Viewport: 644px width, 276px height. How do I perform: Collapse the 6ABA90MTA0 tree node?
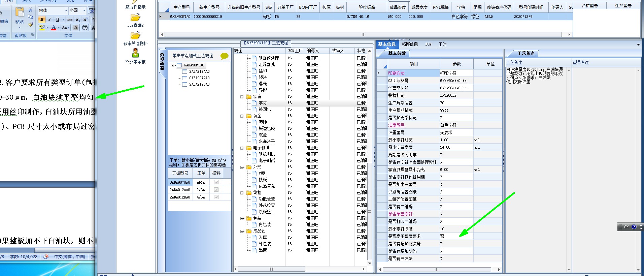pyautogui.click(x=173, y=65)
